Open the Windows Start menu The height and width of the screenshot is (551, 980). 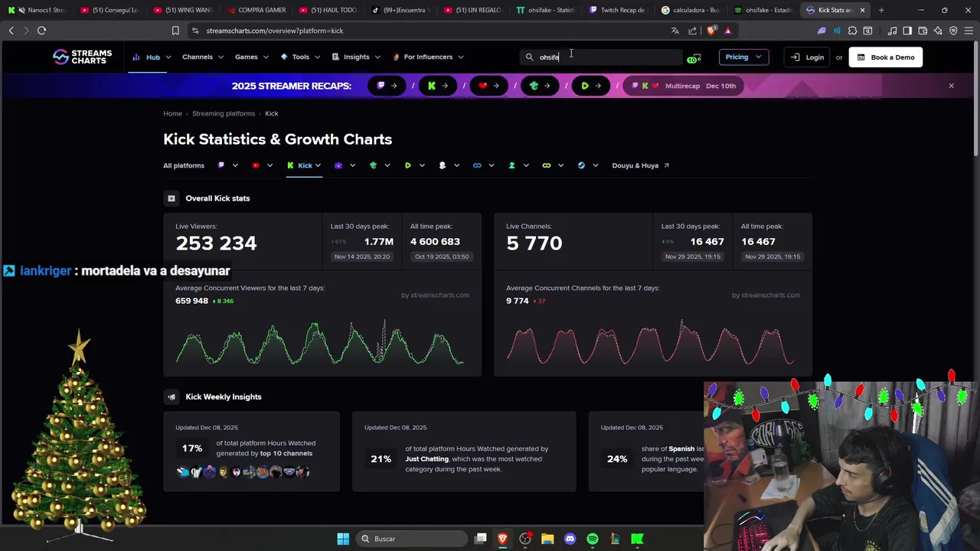pyautogui.click(x=343, y=539)
